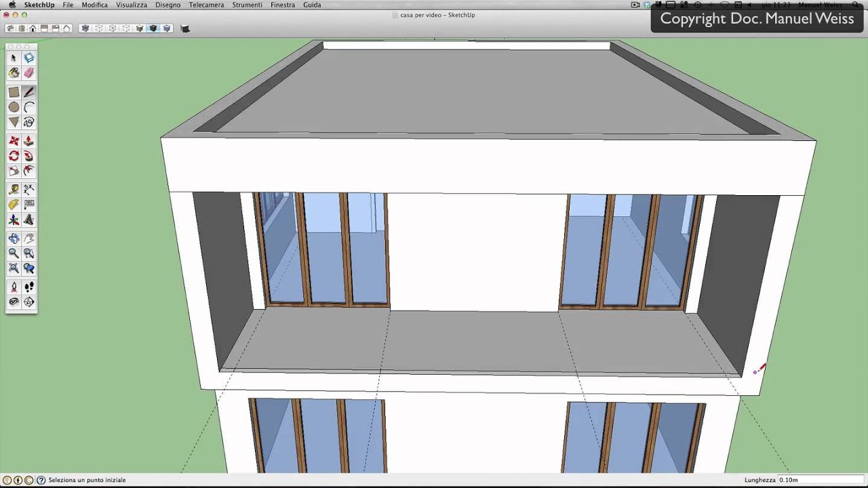Choose the Axes tool

(x=14, y=220)
